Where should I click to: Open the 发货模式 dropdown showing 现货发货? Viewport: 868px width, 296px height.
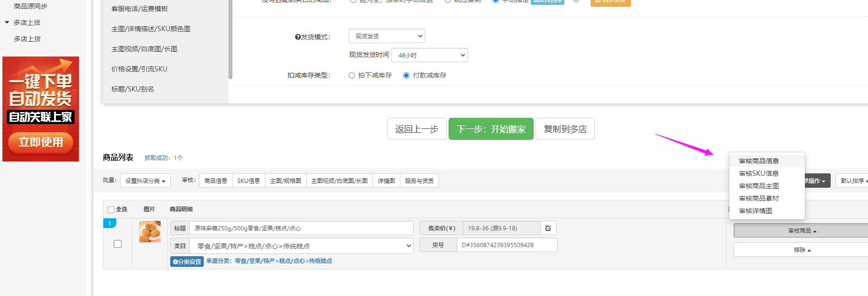point(386,36)
